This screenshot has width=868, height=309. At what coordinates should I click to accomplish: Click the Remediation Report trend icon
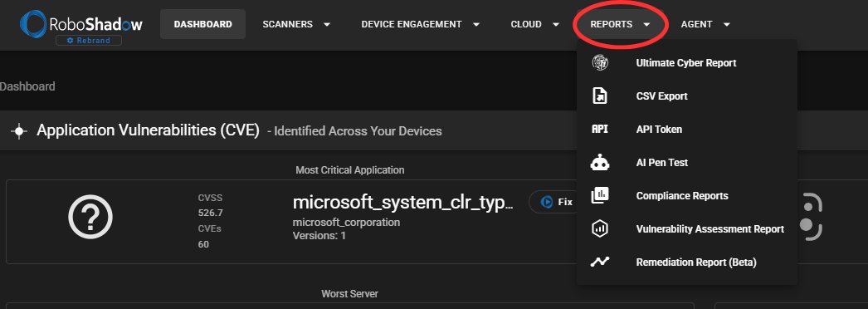(x=600, y=262)
